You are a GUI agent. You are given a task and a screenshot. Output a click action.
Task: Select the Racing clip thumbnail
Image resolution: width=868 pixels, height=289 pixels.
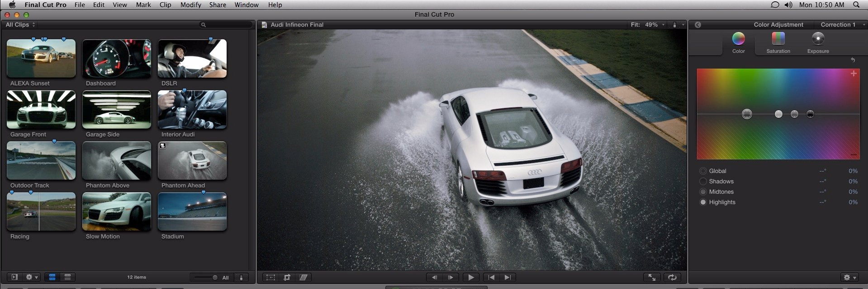click(41, 211)
